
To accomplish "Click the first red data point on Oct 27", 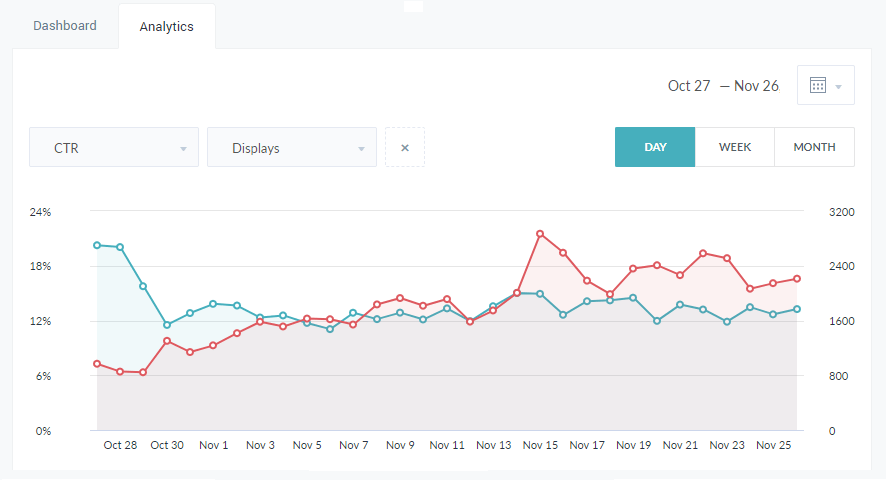I will [97, 364].
